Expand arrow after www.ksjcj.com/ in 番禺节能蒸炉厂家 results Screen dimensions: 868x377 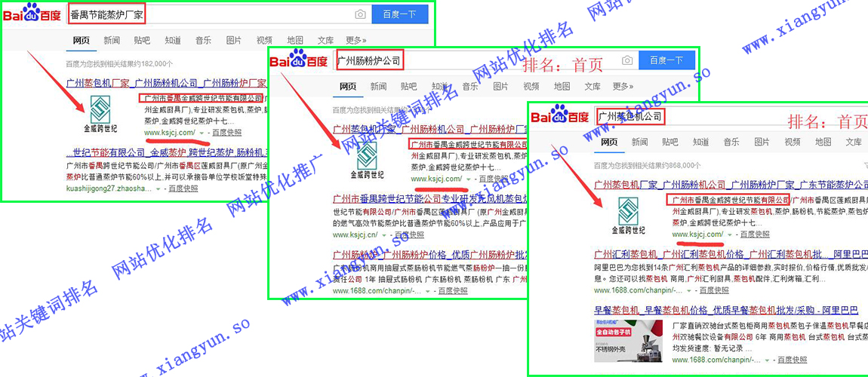click(201, 133)
